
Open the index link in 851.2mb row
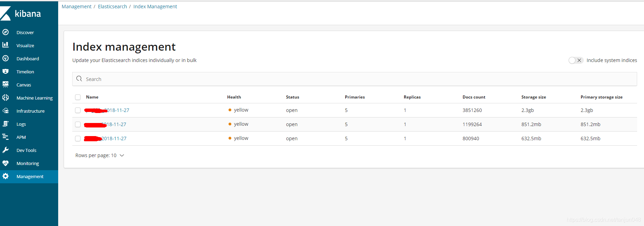tap(105, 124)
